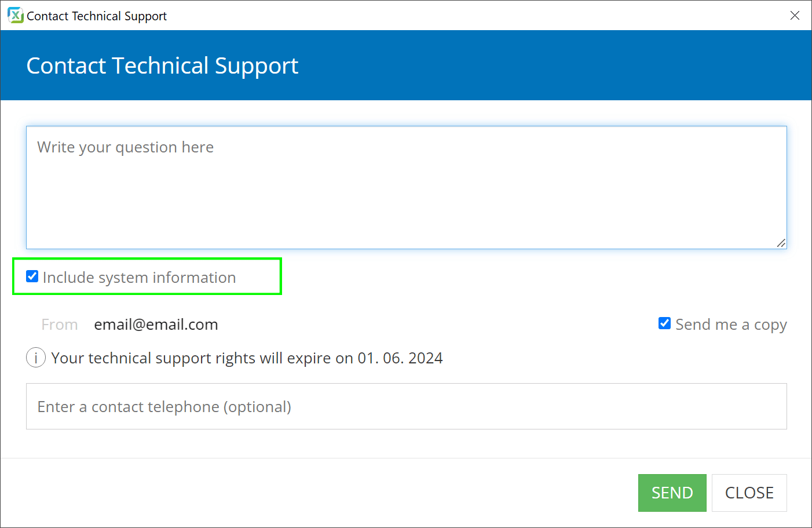This screenshot has width=812, height=528.
Task: Click the white heading in the blue banner
Action: [x=162, y=65]
